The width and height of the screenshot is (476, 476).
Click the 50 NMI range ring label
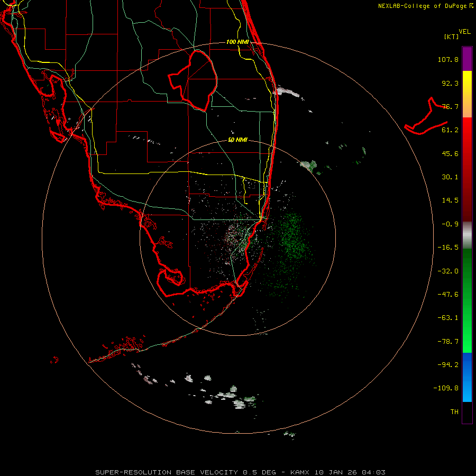237,140
